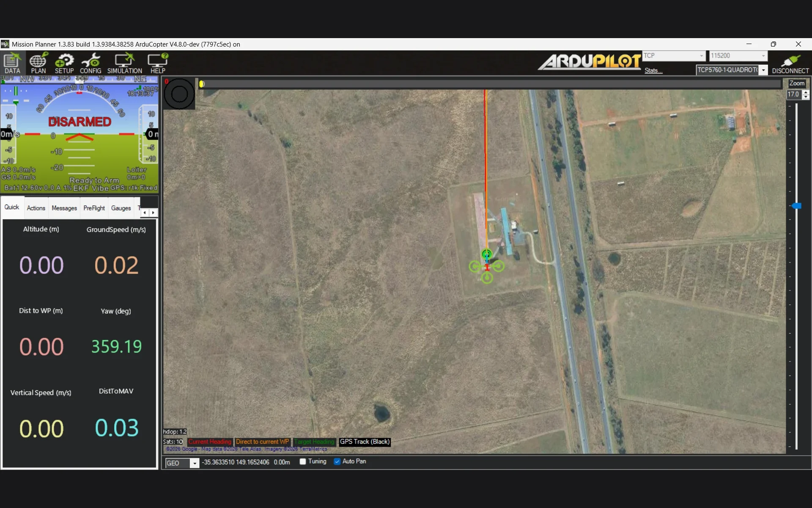This screenshot has width=812, height=508.
Task: Click the GroundSpeed value 0.02
Action: pyautogui.click(x=116, y=265)
